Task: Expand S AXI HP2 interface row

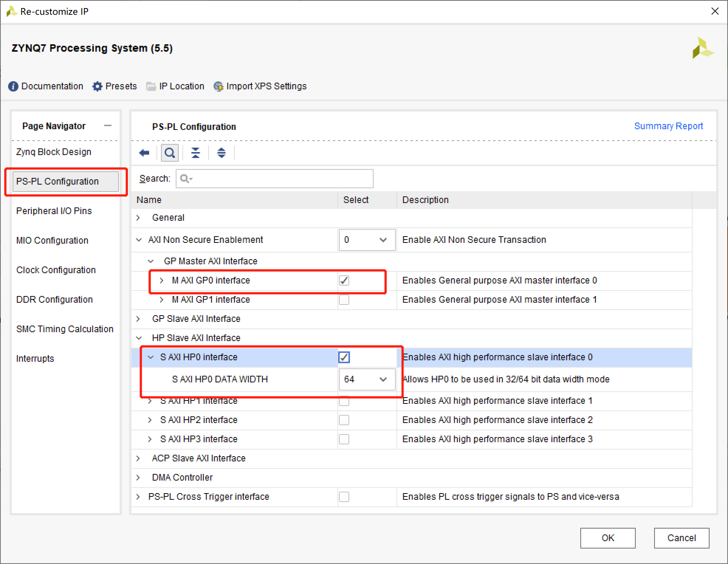Action: pyautogui.click(x=150, y=420)
